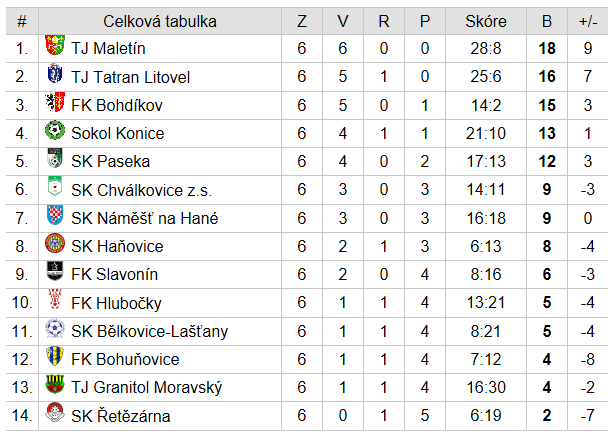Open the SK Chválkovice z.s. team link
Image resolution: width=613 pixels, height=436 pixels.
141,190
